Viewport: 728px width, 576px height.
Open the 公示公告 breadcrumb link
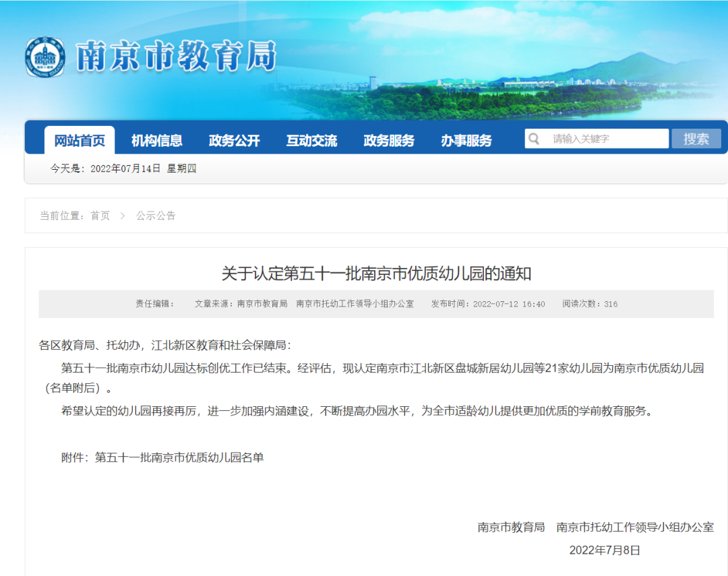156,216
